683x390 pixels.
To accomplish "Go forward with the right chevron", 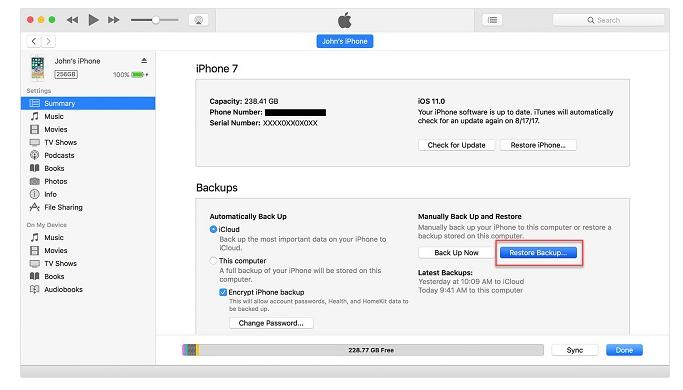I will pyautogui.click(x=48, y=41).
